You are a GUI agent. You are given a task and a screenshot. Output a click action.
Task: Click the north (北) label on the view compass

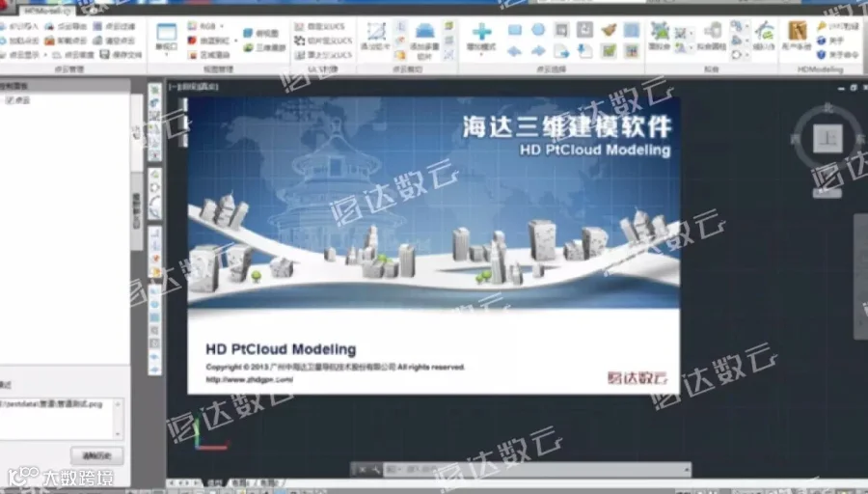(x=828, y=108)
